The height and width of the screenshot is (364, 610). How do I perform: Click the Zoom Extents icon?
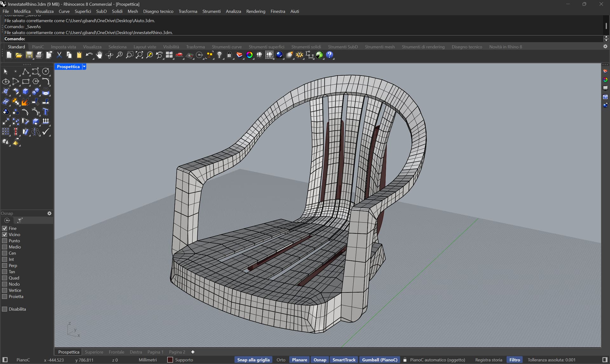pyautogui.click(x=139, y=55)
